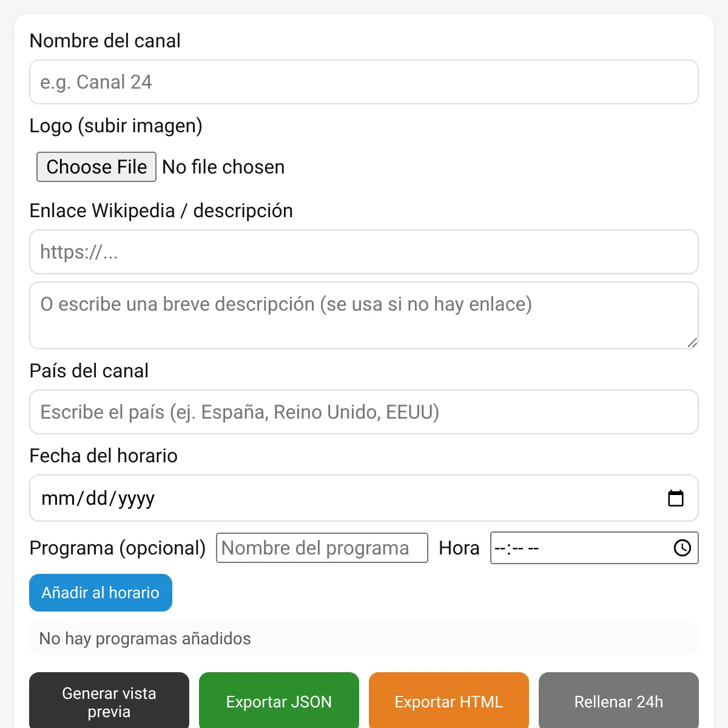Image resolution: width=728 pixels, height=728 pixels.
Task: Click the orange Exportar HTML button
Action: click(449, 702)
